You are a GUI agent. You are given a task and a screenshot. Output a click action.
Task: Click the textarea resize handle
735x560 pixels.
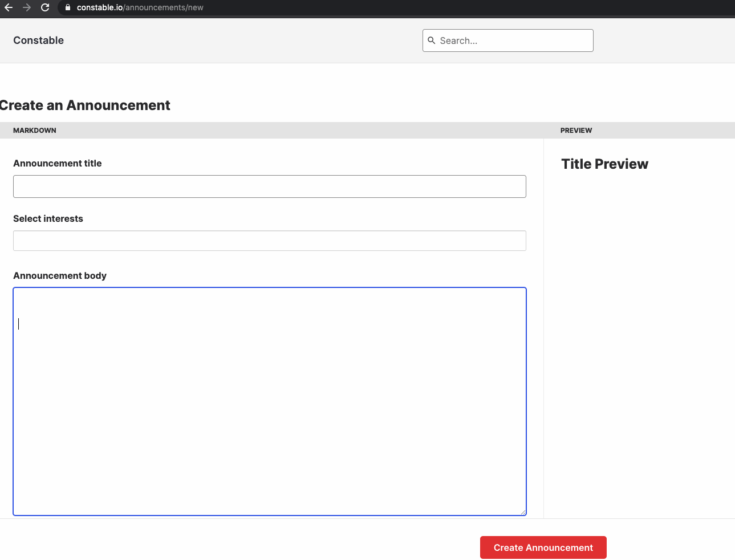pos(523,512)
